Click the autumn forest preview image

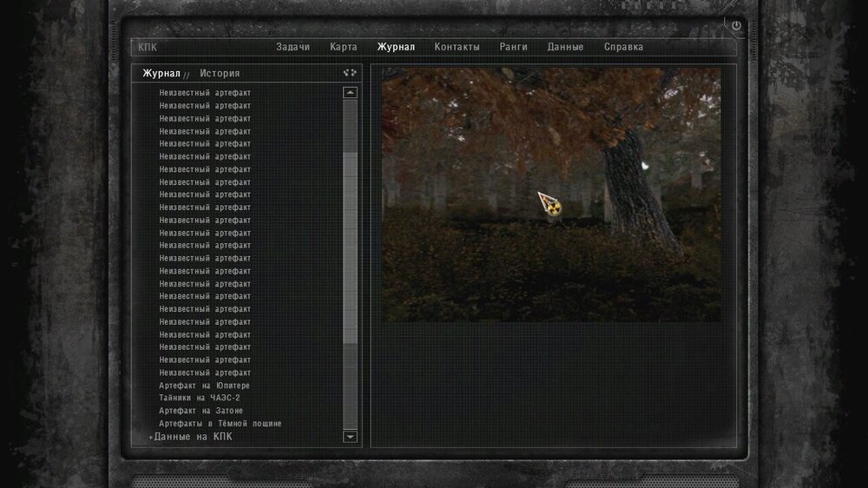[551, 195]
